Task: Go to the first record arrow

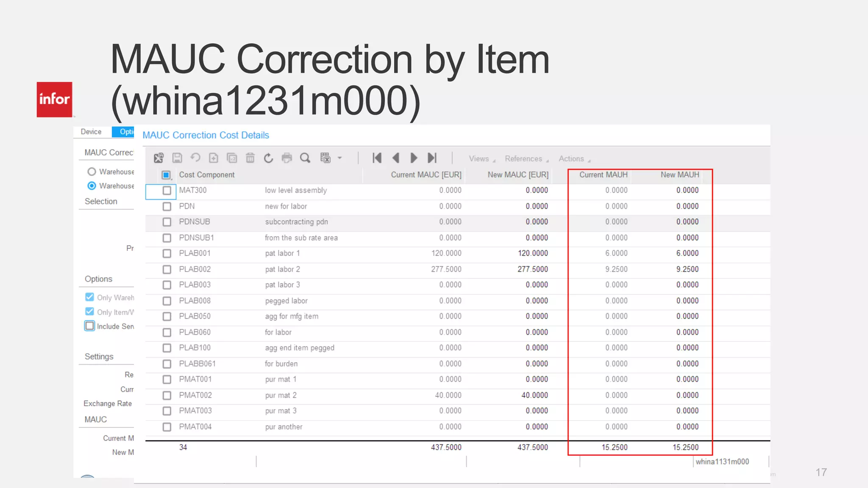Action: 377,158
